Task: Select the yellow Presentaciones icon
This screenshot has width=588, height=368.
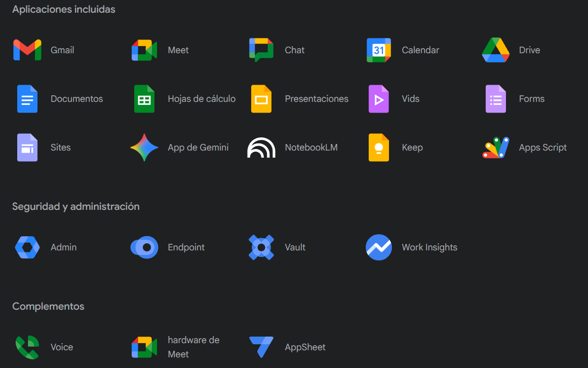Action: [x=261, y=99]
